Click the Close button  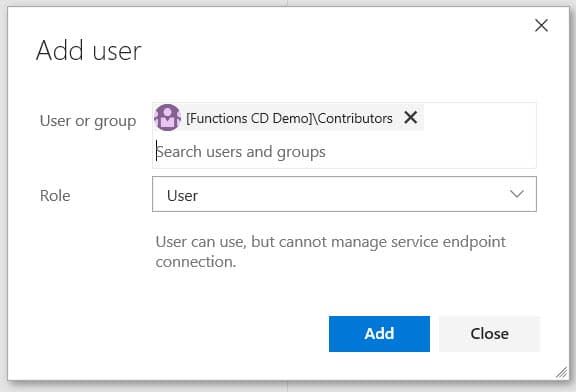(489, 334)
